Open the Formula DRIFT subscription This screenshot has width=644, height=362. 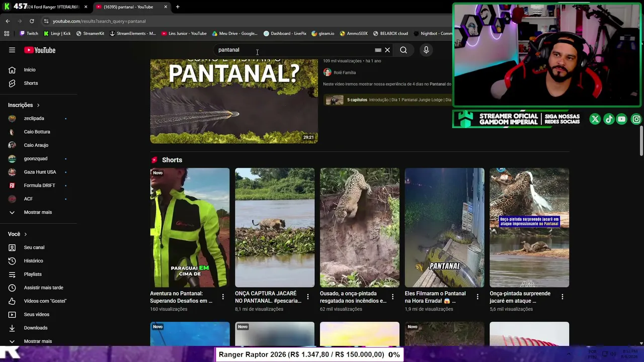39,186
